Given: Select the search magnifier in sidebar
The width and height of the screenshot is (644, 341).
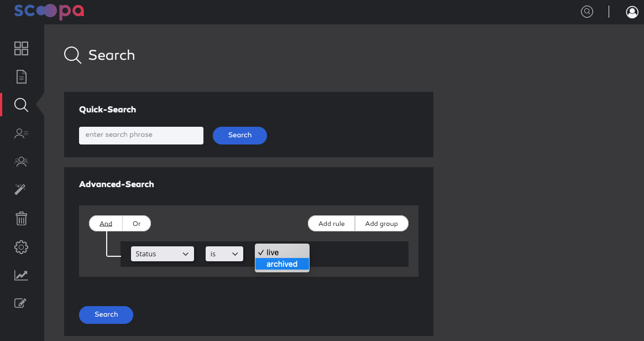Looking at the screenshot, I should pos(22,105).
